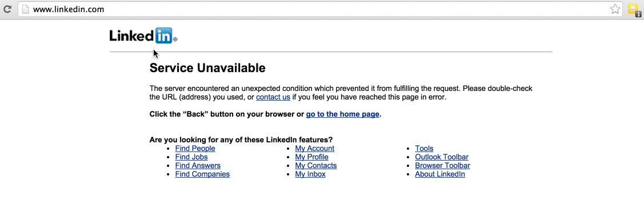This screenshot has height=223, width=644.
Task: View My Contacts
Action: click(316, 165)
